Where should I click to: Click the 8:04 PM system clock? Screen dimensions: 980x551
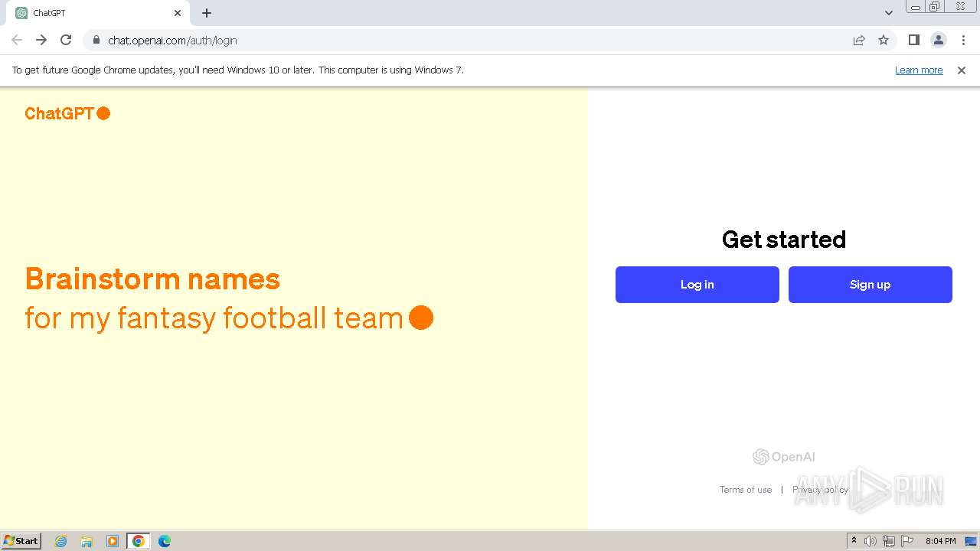tap(940, 541)
